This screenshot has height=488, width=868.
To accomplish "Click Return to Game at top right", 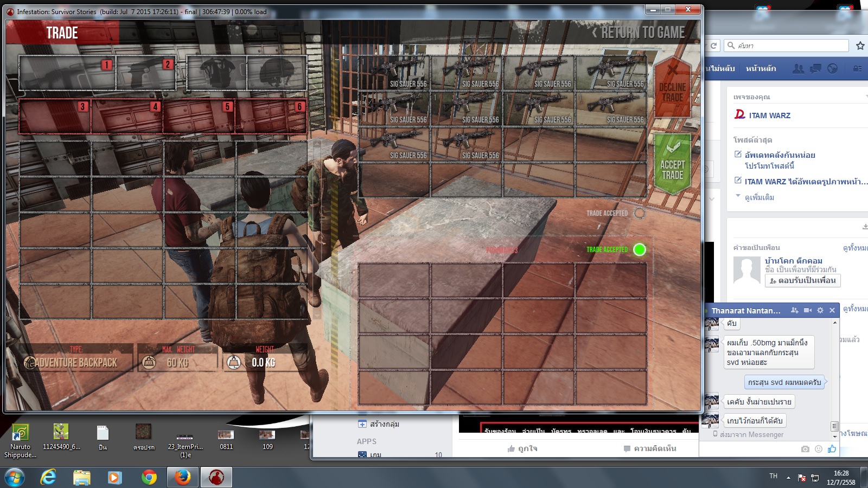I will click(x=639, y=33).
